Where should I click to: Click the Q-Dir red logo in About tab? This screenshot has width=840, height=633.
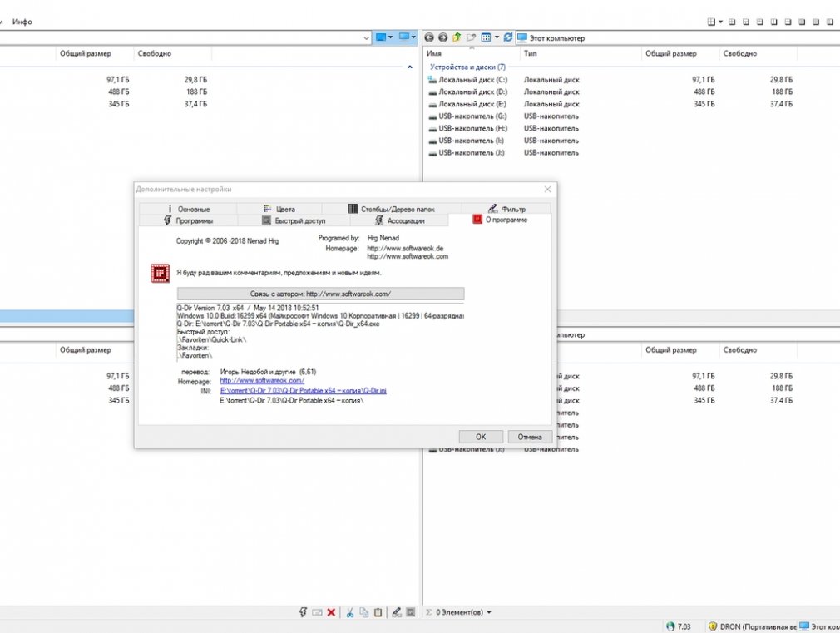click(x=161, y=274)
